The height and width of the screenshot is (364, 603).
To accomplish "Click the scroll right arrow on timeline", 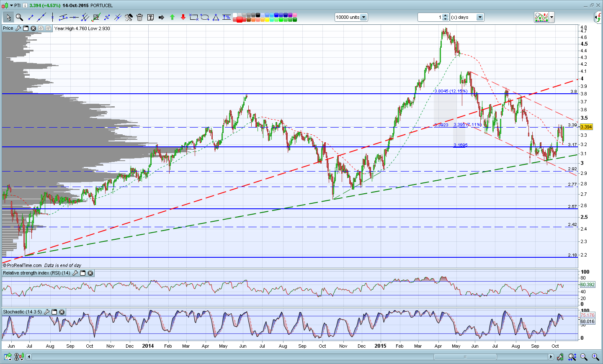I will tap(551, 357).
